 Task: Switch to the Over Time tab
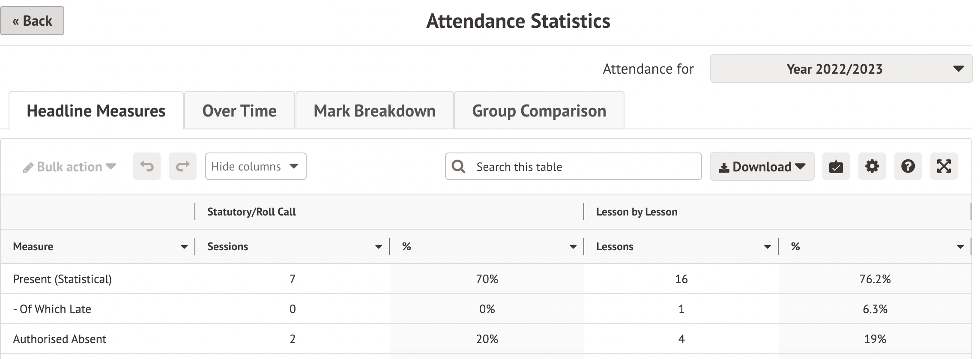[239, 111]
